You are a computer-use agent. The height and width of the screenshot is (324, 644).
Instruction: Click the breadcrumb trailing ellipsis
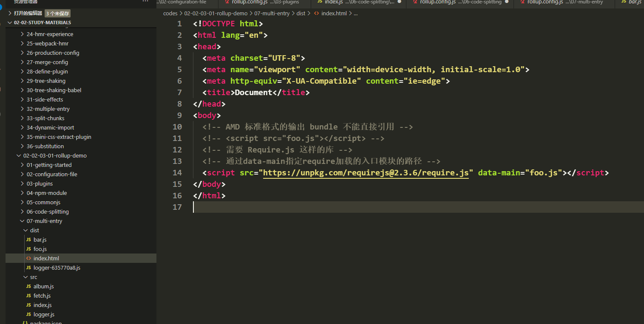point(356,13)
